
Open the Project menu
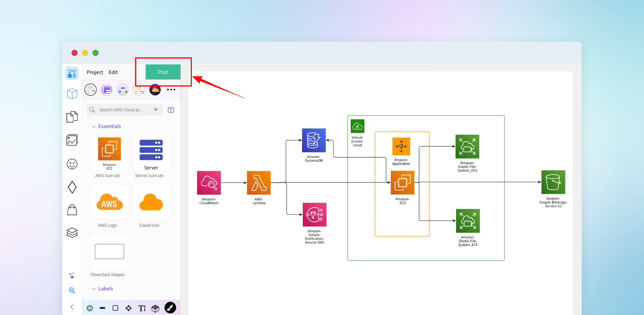(x=95, y=72)
